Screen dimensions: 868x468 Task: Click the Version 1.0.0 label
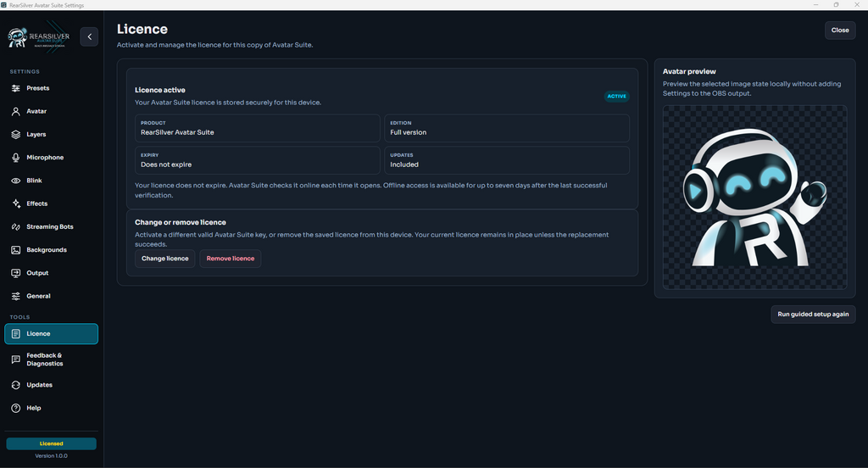52,456
